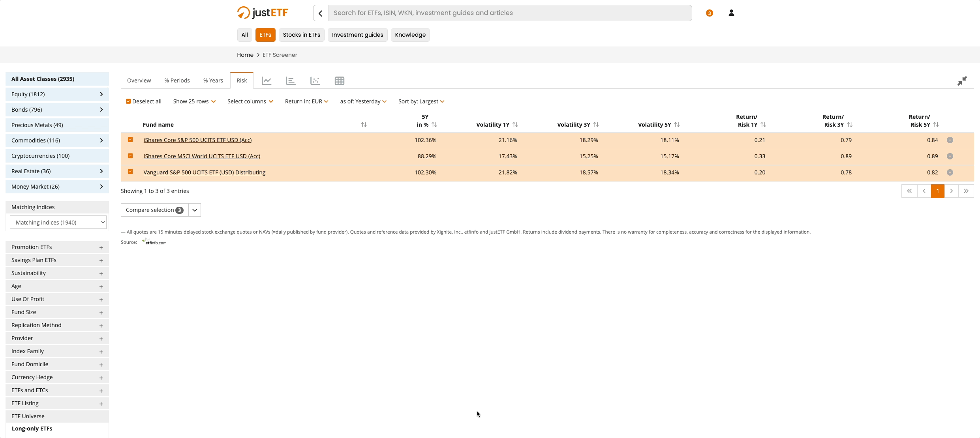This screenshot has width=980, height=438.
Task: Select the heatmap grid view icon
Action: click(339, 81)
